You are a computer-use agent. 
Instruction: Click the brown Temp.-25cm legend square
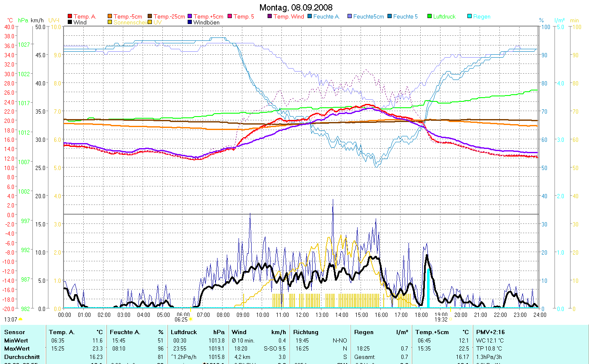[x=150, y=17]
